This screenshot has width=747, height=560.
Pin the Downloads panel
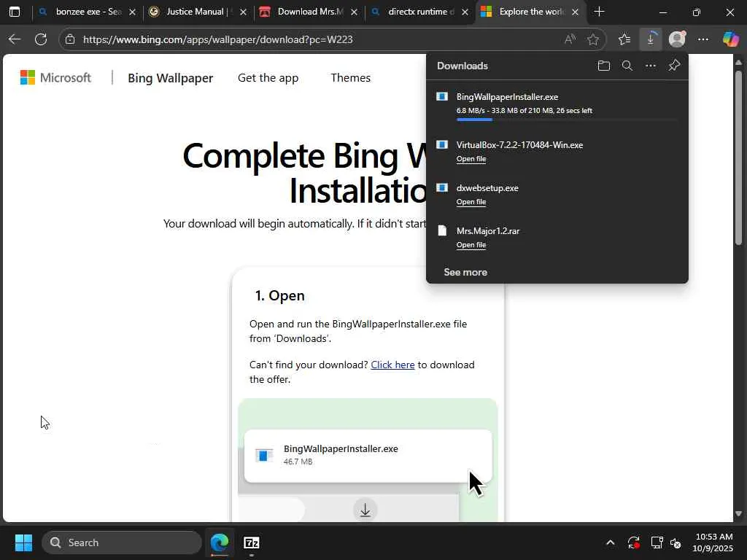(x=674, y=66)
